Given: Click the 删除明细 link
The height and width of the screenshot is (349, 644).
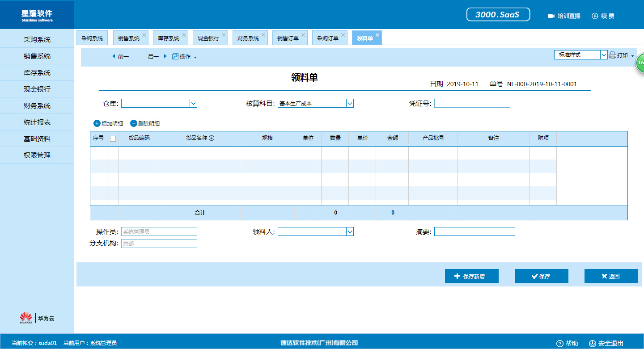Looking at the screenshot, I should click(149, 124).
